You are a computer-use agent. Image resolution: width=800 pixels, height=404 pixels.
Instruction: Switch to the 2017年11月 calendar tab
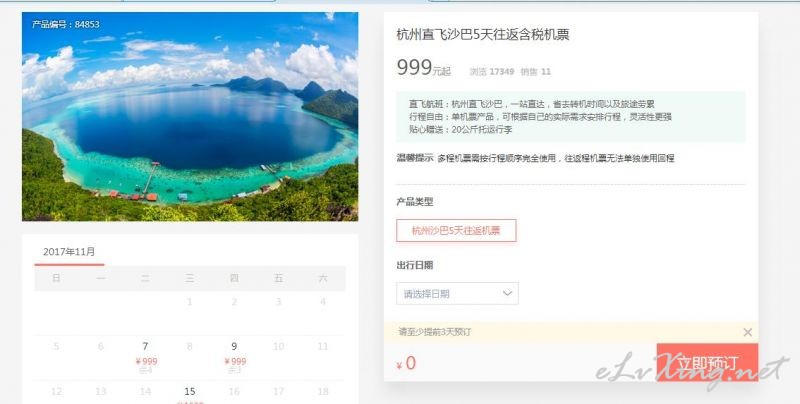tap(69, 251)
